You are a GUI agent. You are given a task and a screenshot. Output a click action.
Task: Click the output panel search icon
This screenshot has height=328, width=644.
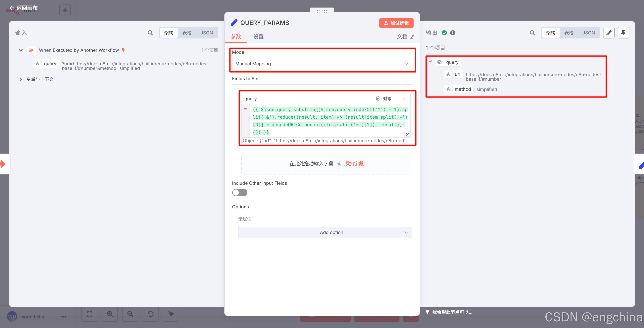click(532, 33)
